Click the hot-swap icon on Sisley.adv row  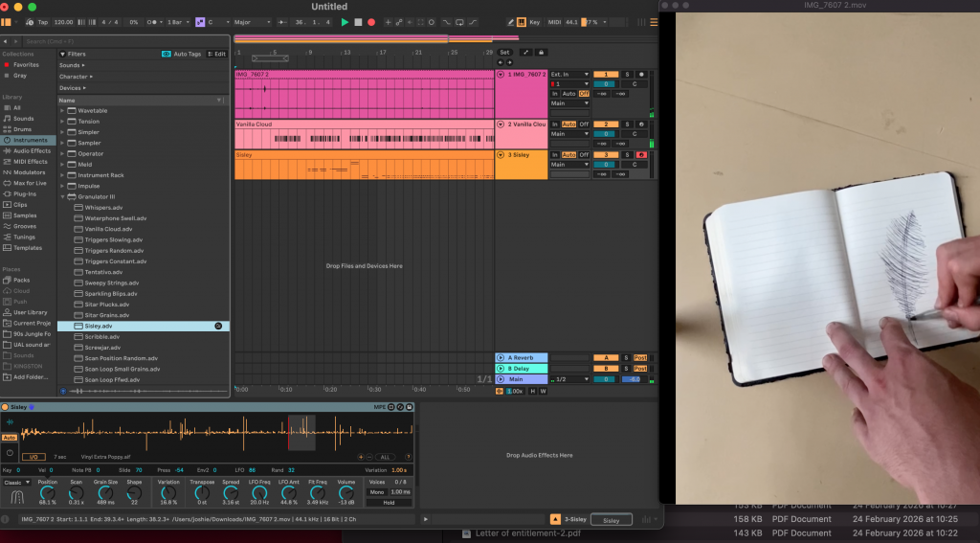[218, 326]
